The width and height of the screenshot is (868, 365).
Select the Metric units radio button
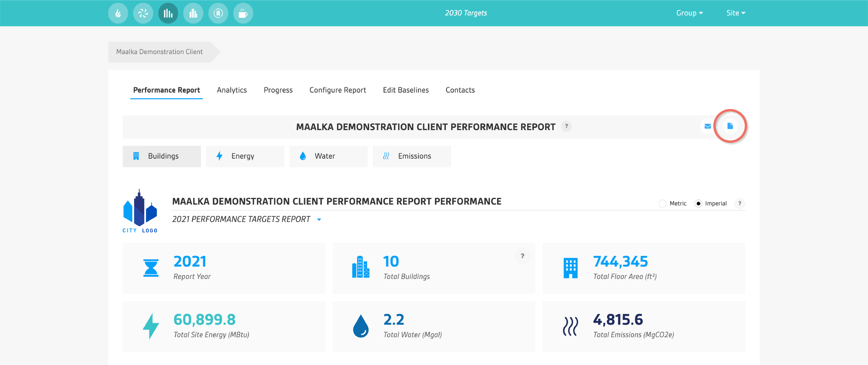point(662,204)
